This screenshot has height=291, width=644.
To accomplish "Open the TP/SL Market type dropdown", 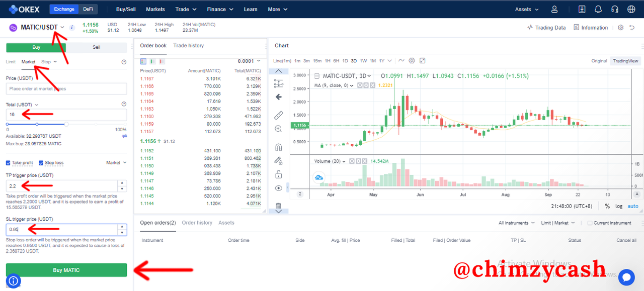I will pyautogui.click(x=116, y=163).
